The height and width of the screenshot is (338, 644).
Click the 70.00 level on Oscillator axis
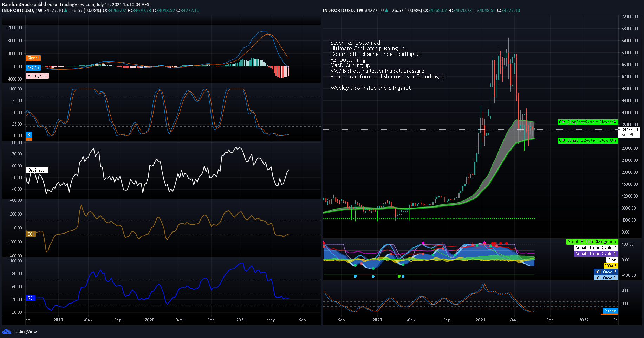[x=17, y=154]
